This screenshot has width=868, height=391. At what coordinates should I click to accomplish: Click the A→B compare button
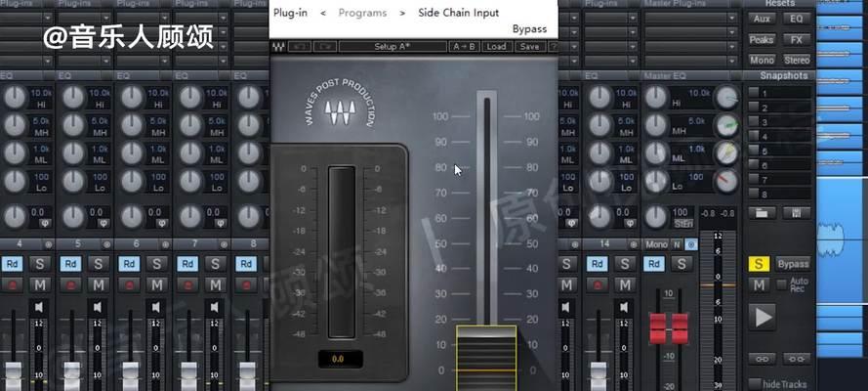coord(465,47)
